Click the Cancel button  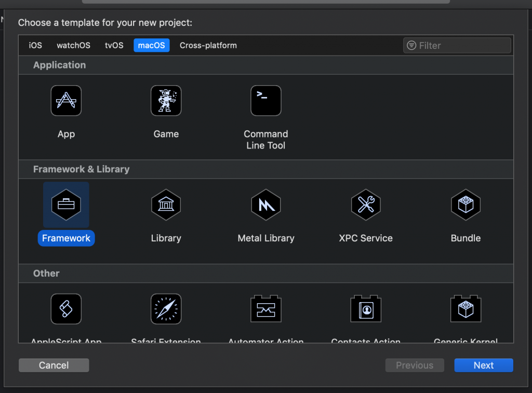pos(54,365)
